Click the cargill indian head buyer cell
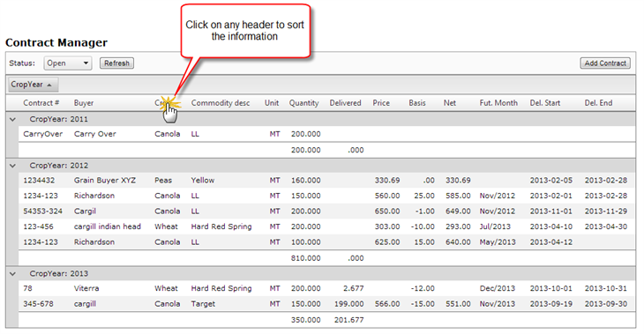644x334 pixels. tap(108, 226)
